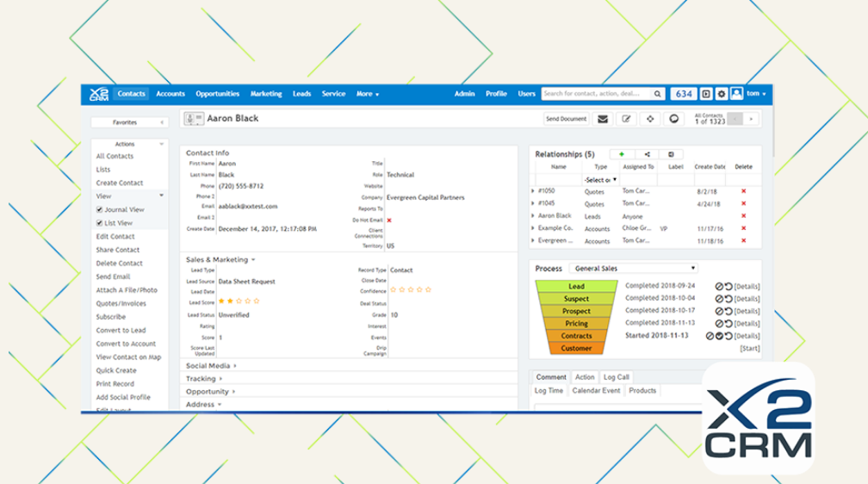Viewport: 868px width, 484px height.
Task: Delete the #1045 relationship
Action: 743,203
